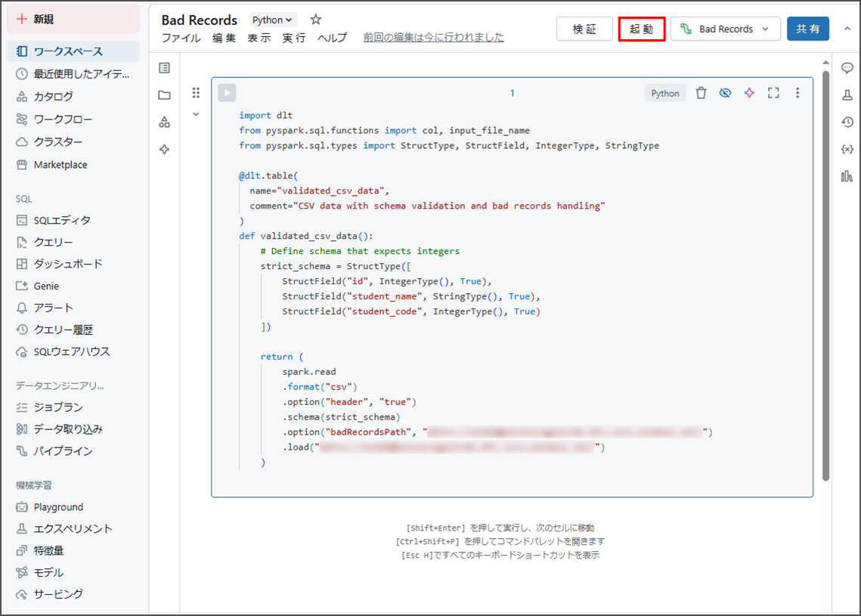This screenshot has width=861, height=616.
Task: Click the notebook vertical scrollbar
Action: click(x=826, y=272)
